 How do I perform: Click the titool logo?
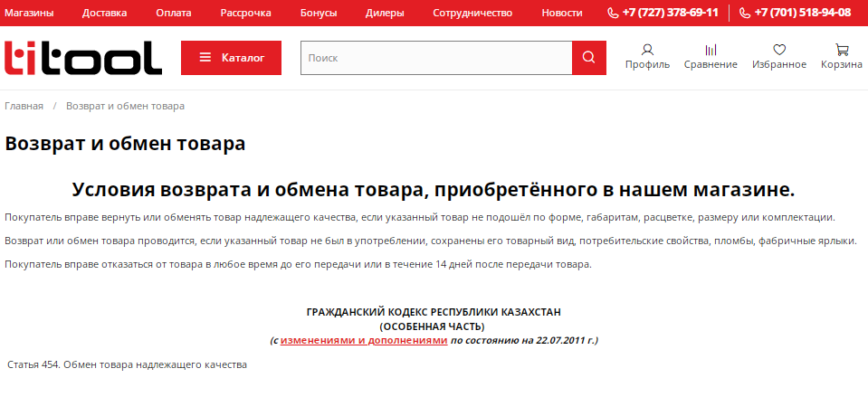83,58
